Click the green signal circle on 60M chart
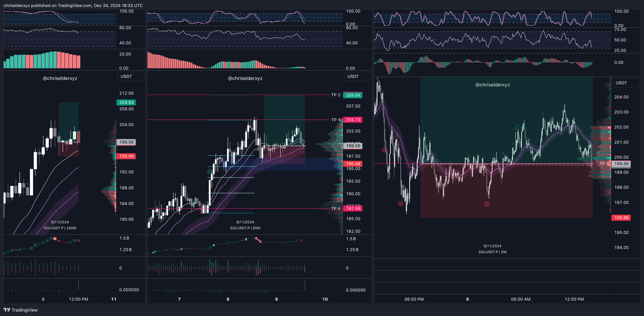 point(210,171)
